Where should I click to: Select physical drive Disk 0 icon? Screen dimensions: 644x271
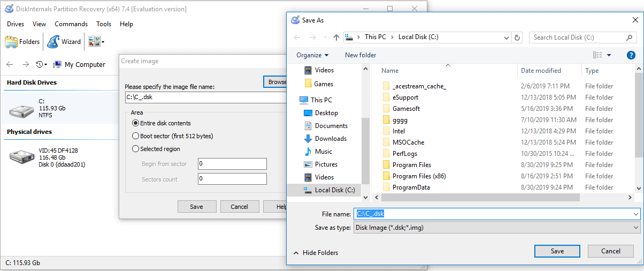tap(21, 157)
